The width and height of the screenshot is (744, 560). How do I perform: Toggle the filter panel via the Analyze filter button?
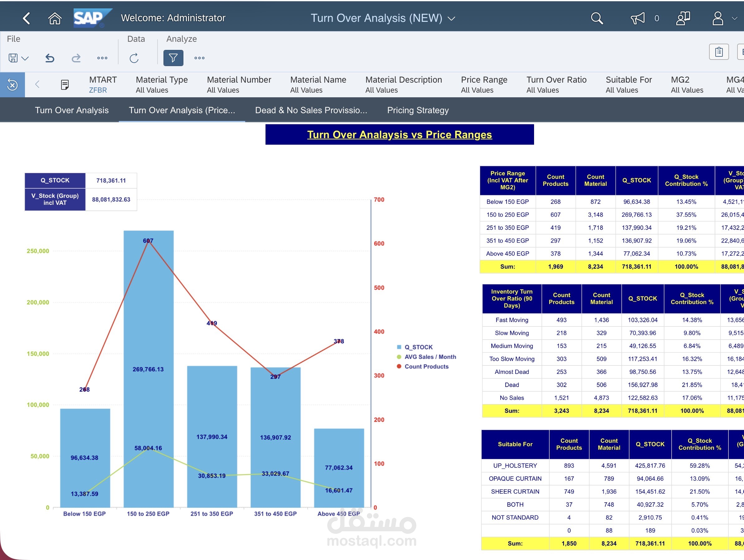pyautogui.click(x=173, y=58)
